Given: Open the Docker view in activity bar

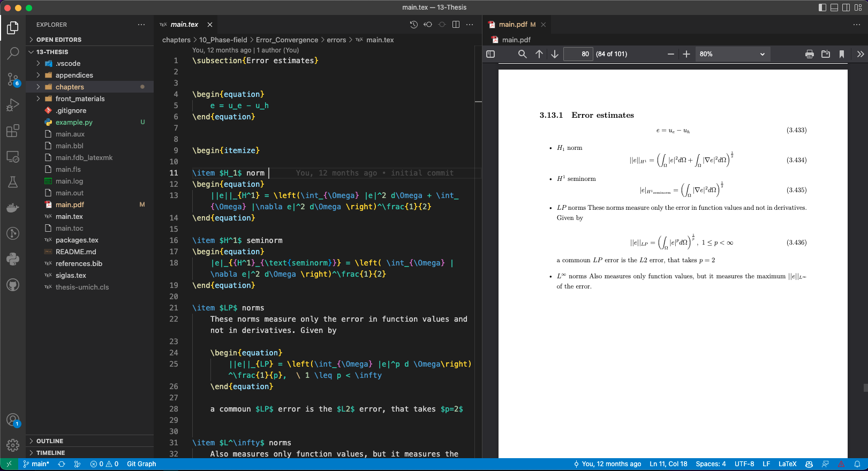Looking at the screenshot, I should 13,208.
